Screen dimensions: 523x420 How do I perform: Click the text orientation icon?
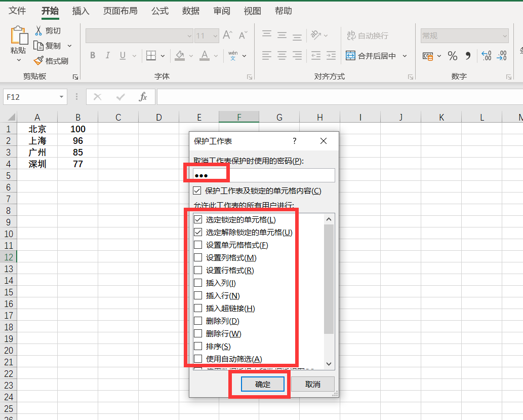(x=315, y=35)
